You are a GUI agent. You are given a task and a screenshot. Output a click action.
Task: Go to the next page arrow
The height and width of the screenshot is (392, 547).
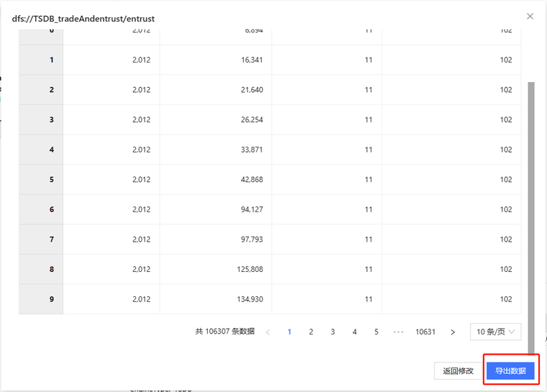click(x=453, y=332)
